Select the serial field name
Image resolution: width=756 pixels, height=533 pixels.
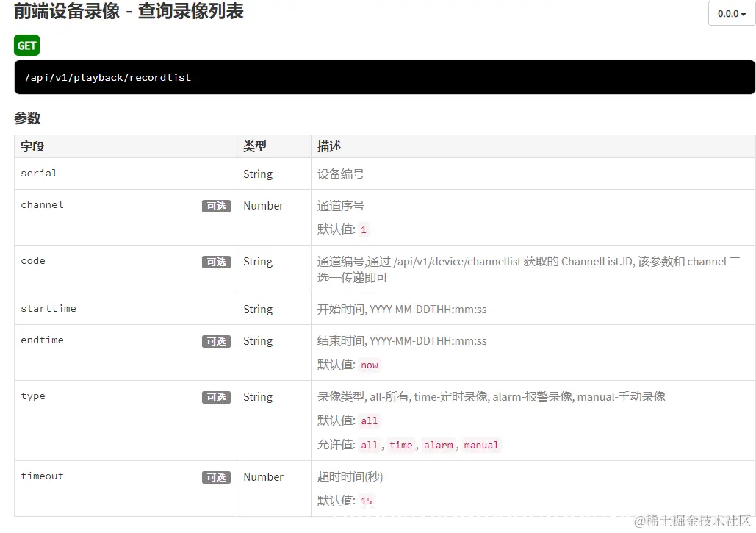[39, 174]
